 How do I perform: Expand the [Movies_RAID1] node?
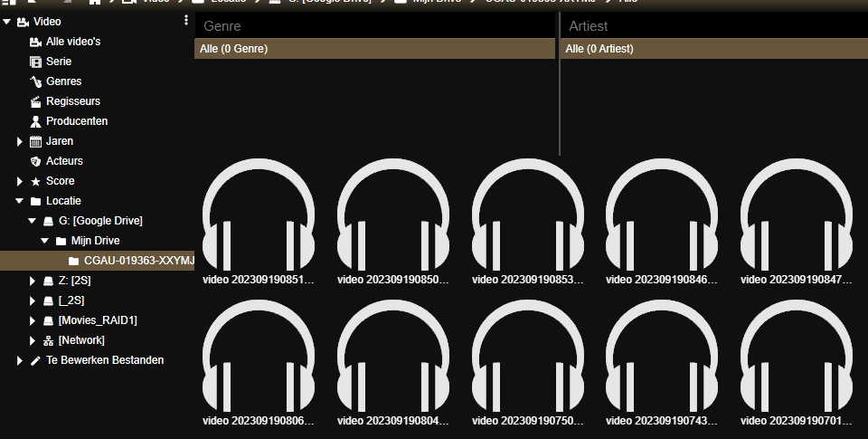(33, 321)
